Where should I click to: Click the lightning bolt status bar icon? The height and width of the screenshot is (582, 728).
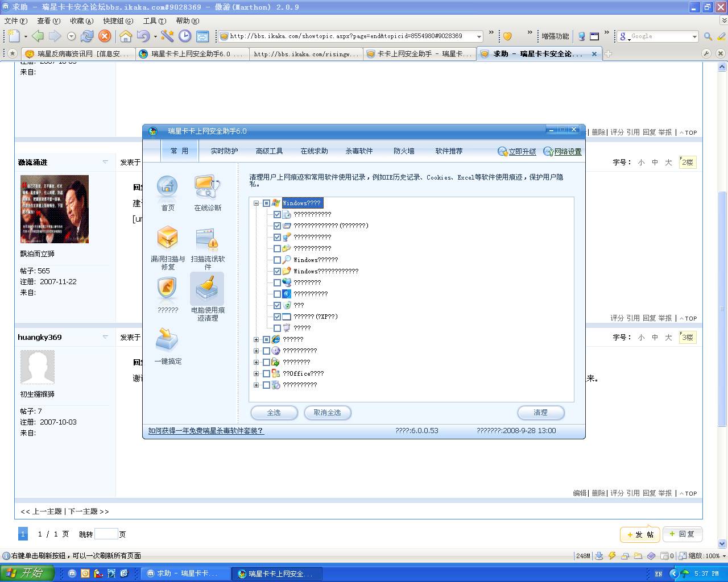[x=612, y=556]
